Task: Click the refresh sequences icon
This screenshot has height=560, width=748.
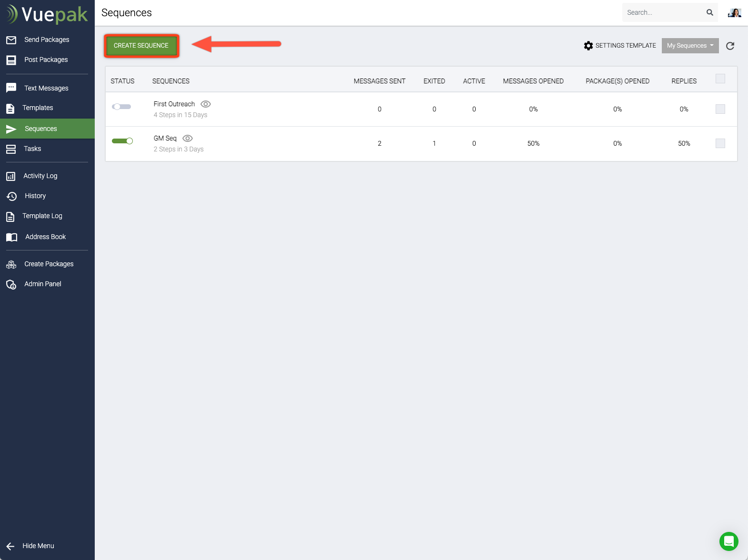Action: [730, 46]
